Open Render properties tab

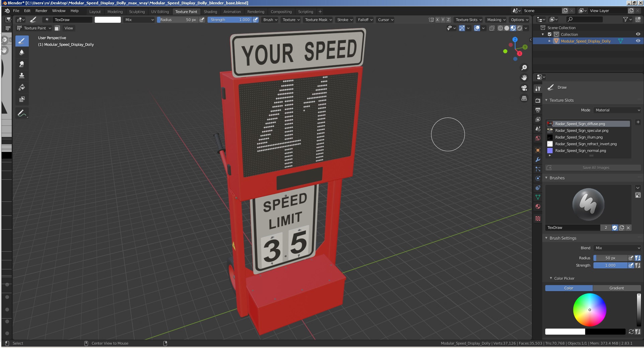[538, 100]
